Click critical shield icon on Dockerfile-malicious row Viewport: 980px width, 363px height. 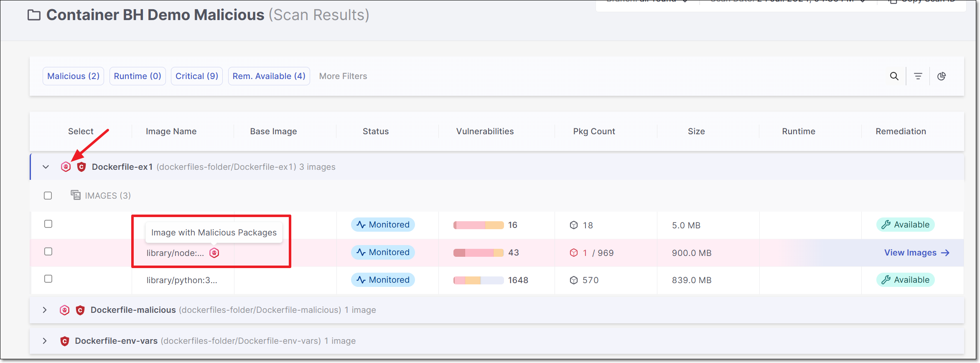tap(80, 310)
